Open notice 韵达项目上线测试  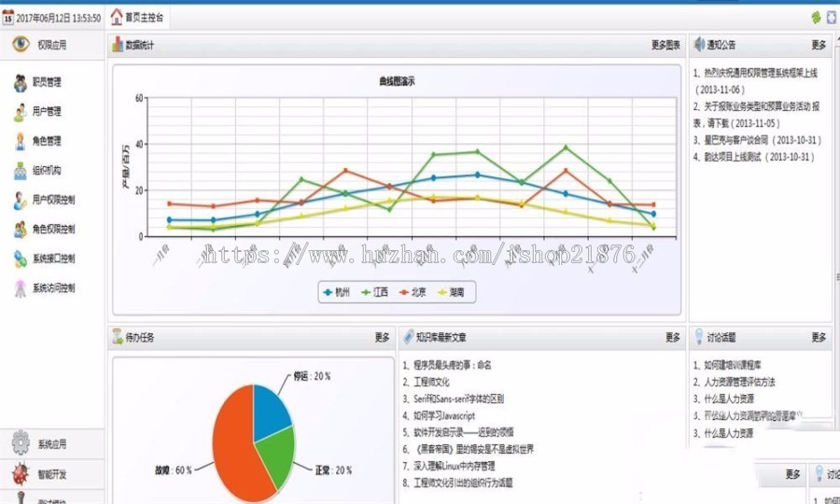point(754,158)
